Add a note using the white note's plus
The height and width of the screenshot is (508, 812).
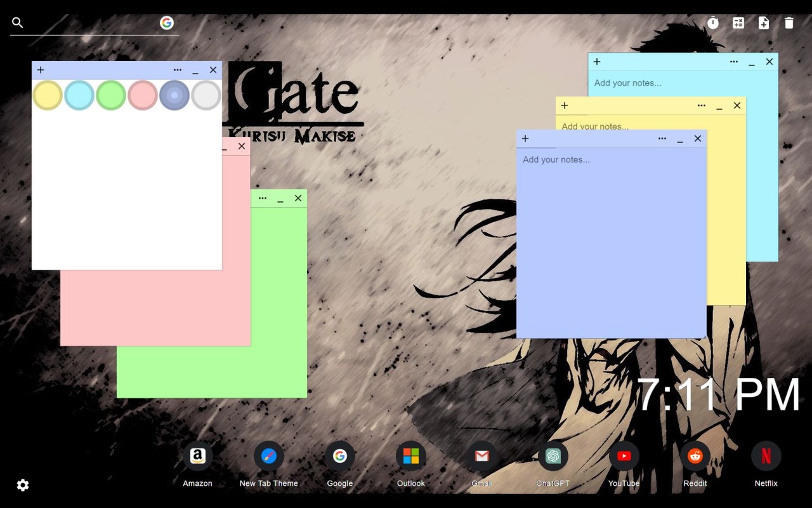point(41,70)
